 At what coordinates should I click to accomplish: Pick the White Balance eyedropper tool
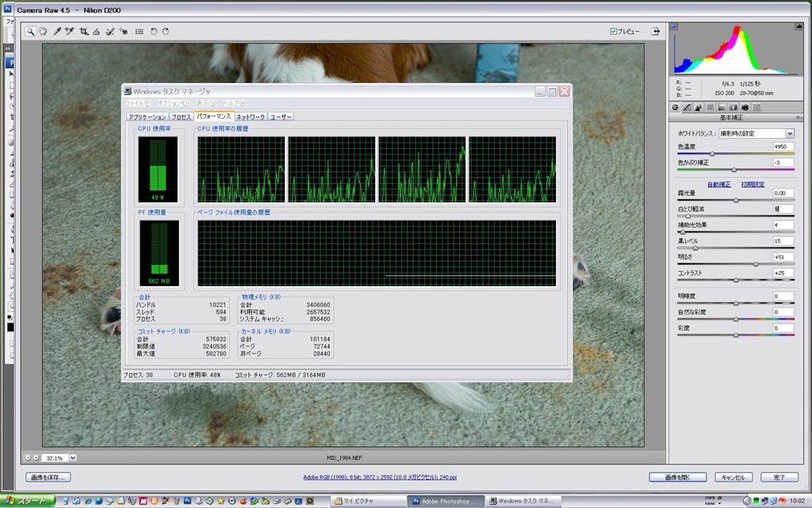tap(57, 32)
